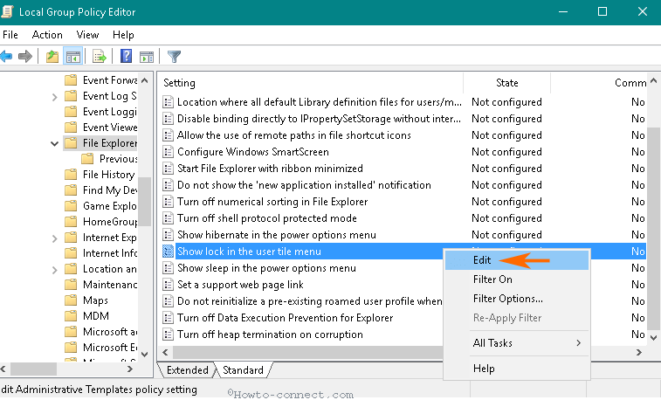Click the policy icon for Set a support web page link

coord(168,285)
